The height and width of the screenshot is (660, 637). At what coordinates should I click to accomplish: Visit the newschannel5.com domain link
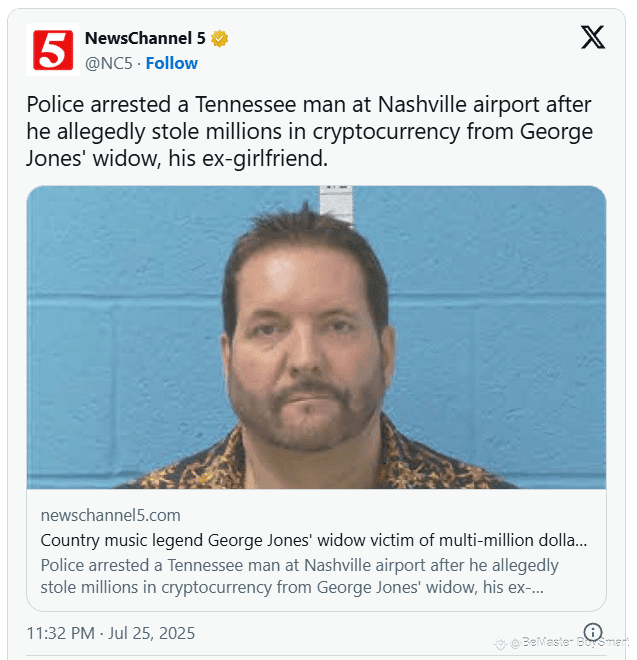[x=110, y=515]
